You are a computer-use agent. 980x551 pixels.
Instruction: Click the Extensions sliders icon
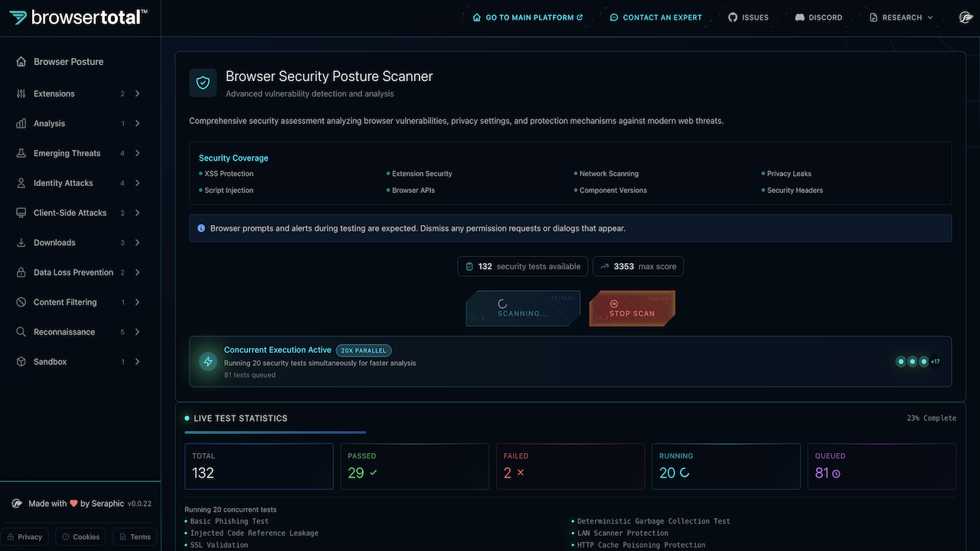pos(21,93)
